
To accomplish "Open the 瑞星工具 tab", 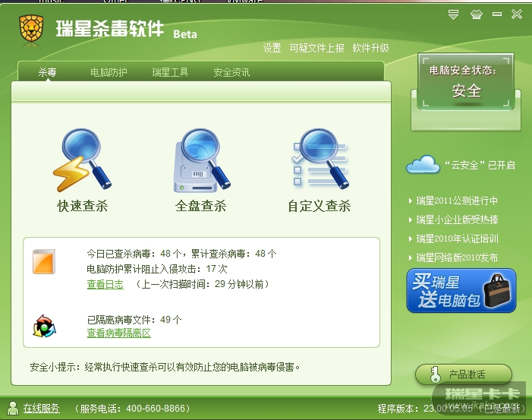I will pos(170,72).
